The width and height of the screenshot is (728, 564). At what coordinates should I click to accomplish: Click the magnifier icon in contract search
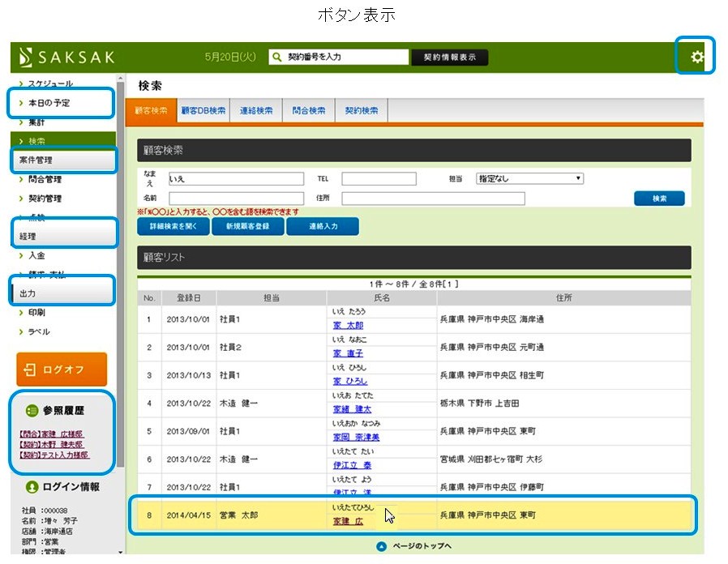(276, 57)
